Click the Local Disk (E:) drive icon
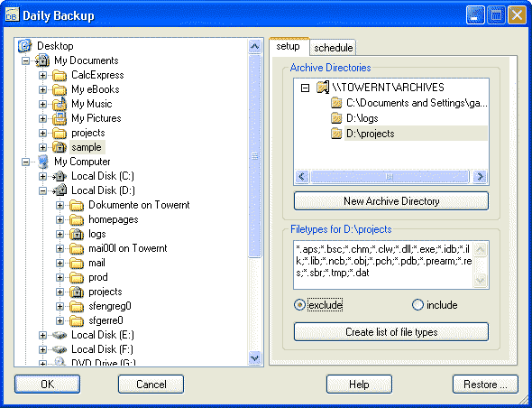 (x=60, y=335)
